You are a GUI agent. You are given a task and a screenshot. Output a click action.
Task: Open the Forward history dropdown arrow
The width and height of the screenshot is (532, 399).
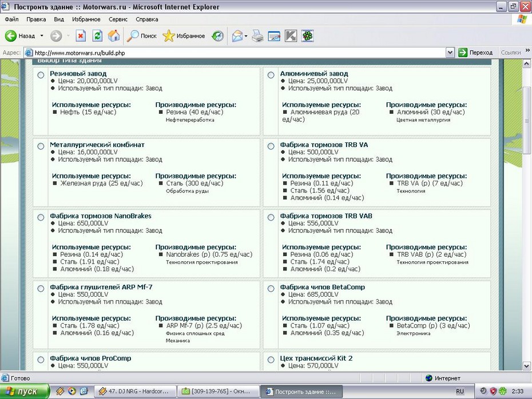click(68, 35)
